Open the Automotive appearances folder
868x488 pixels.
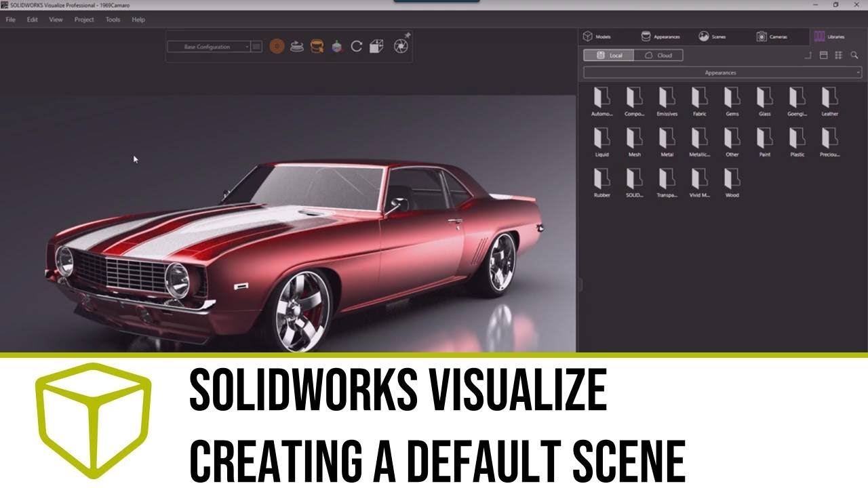(x=601, y=102)
